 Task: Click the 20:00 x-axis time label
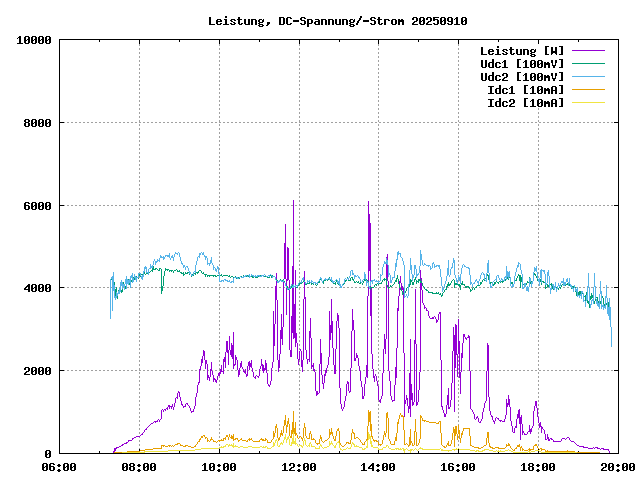(617, 467)
